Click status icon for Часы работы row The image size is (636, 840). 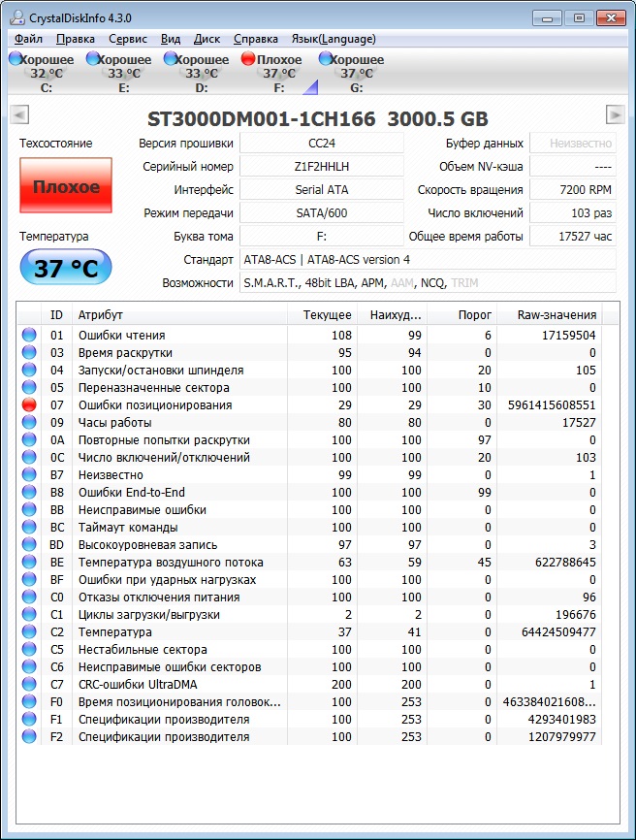(x=29, y=422)
